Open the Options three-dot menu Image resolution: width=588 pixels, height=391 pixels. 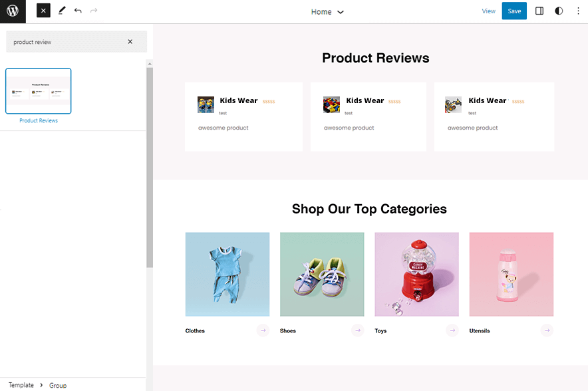pos(578,11)
